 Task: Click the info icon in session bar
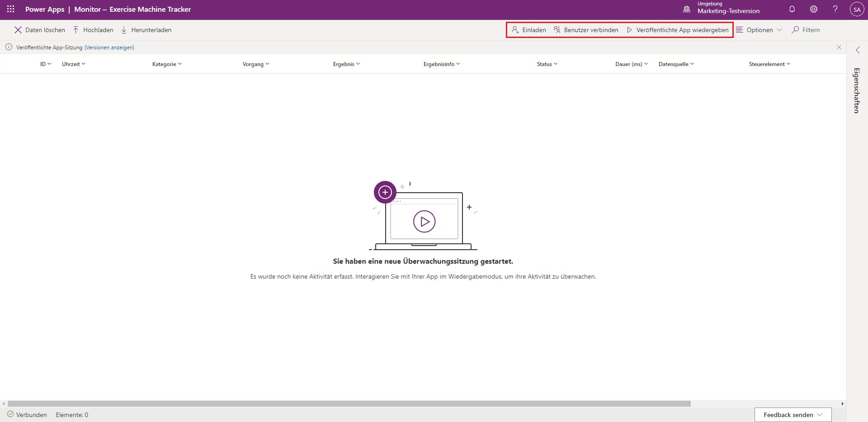click(9, 47)
